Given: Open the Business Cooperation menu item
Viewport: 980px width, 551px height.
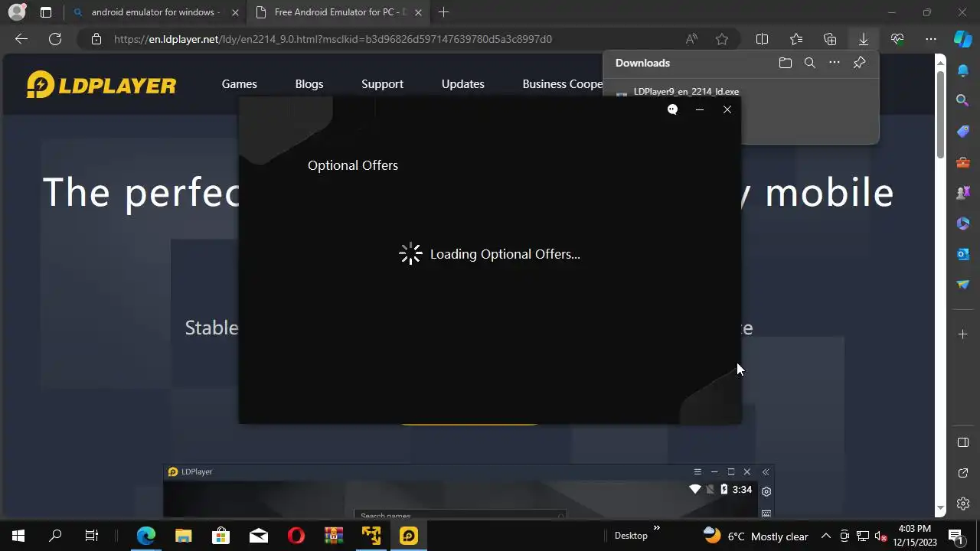Looking at the screenshot, I should (x=563, y=84).
